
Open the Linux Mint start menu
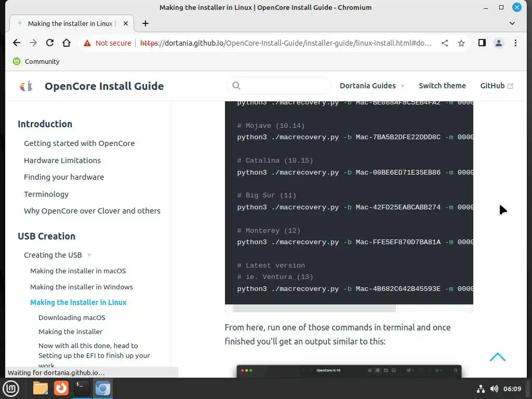(x=11, y=389)
